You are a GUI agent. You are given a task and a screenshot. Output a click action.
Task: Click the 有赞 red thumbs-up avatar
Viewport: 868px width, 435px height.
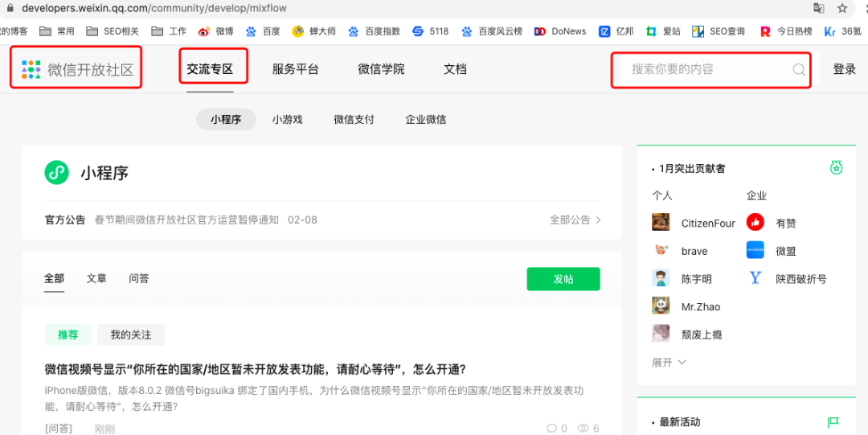click(755, 223)
